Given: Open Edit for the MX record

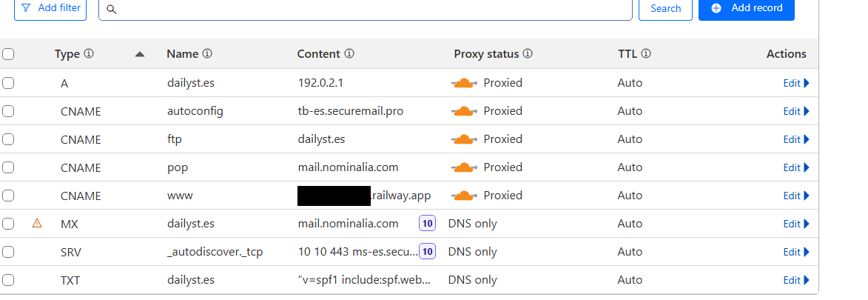Looking at the screenshot, I should (796, 224).
